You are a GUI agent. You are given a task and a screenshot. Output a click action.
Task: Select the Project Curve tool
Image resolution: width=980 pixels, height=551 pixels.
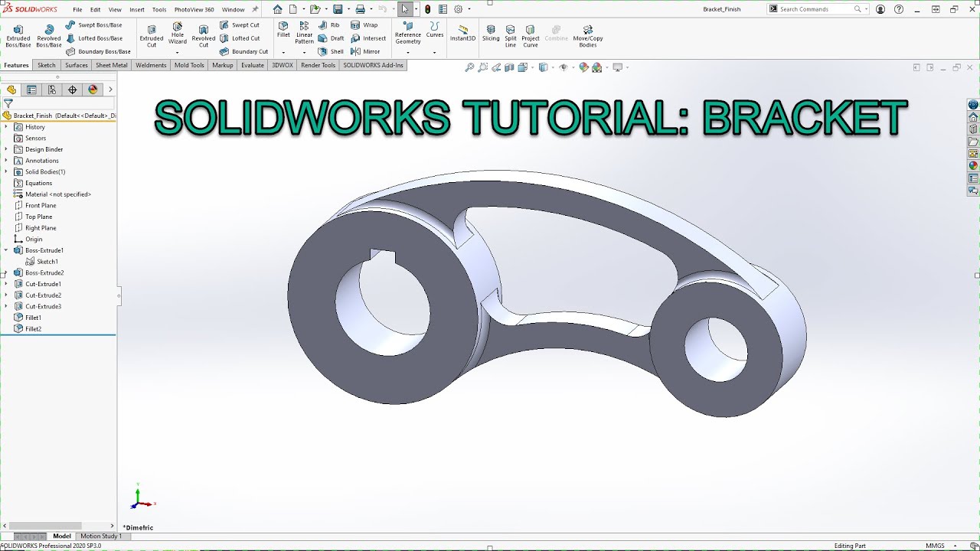pos(531,35)
